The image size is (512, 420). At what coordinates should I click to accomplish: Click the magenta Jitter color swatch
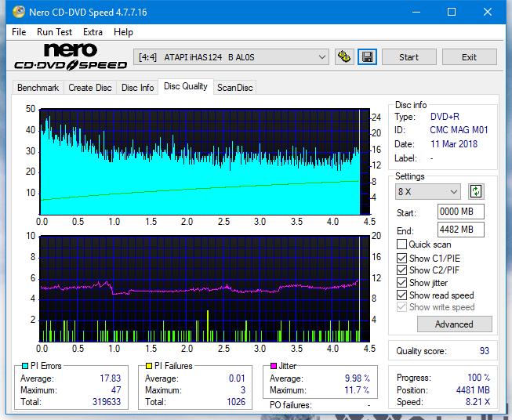pos(274,366)
